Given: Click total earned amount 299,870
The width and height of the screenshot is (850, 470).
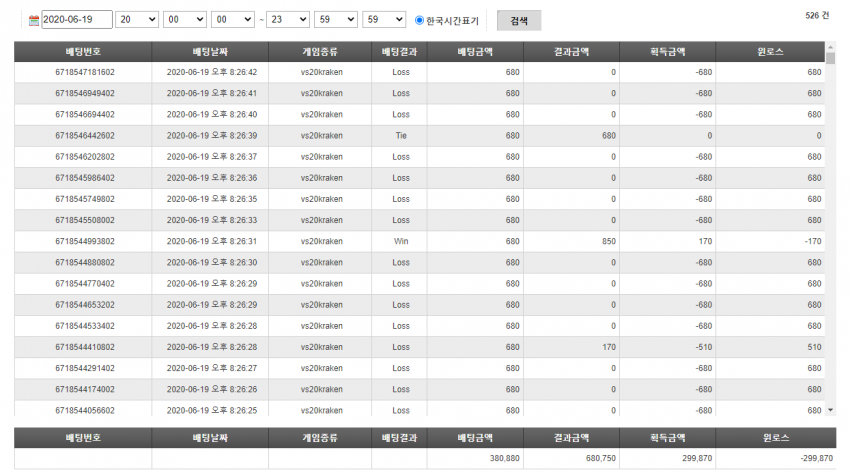Looking at the screenshot, I should click(697, 459).
